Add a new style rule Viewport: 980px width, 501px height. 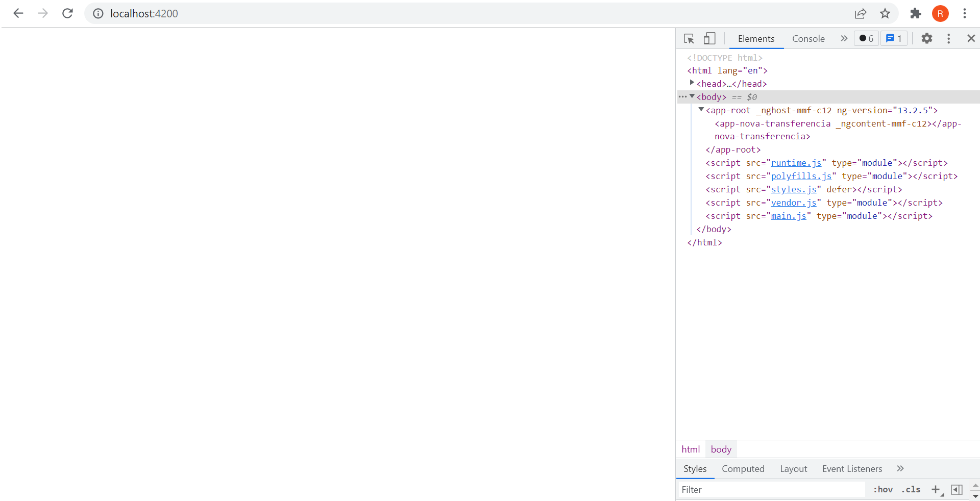tap(936, 489)
